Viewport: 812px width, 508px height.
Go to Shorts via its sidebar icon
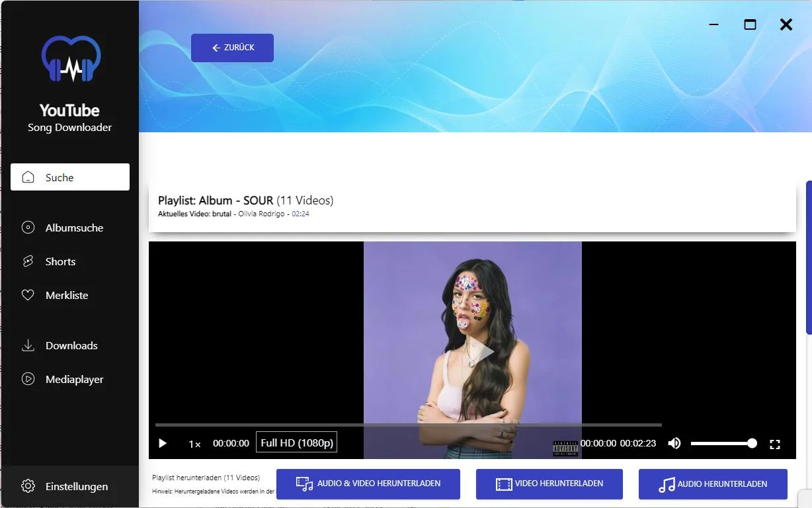point(28,261)
